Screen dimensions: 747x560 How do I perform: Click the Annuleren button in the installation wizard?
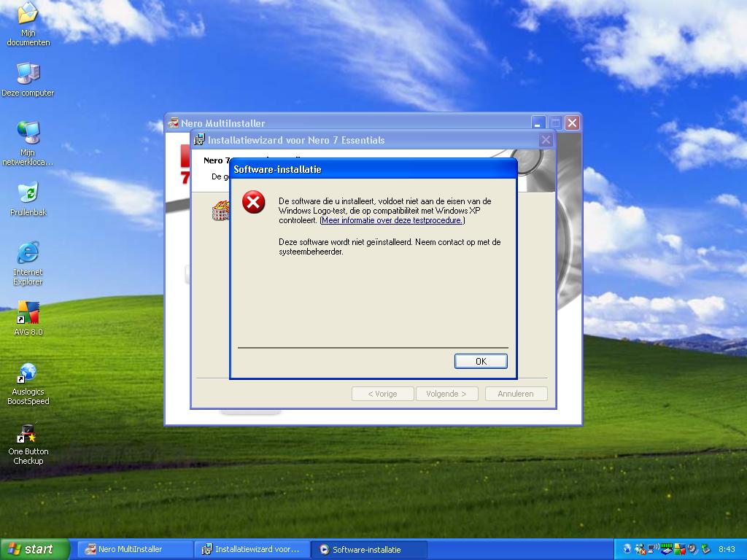(516, 394)
